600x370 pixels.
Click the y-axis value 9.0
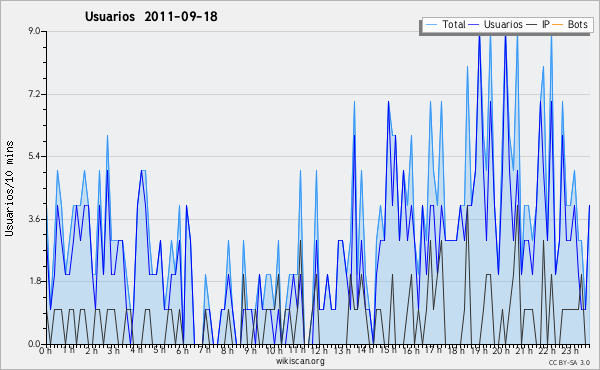pos(34,31)
